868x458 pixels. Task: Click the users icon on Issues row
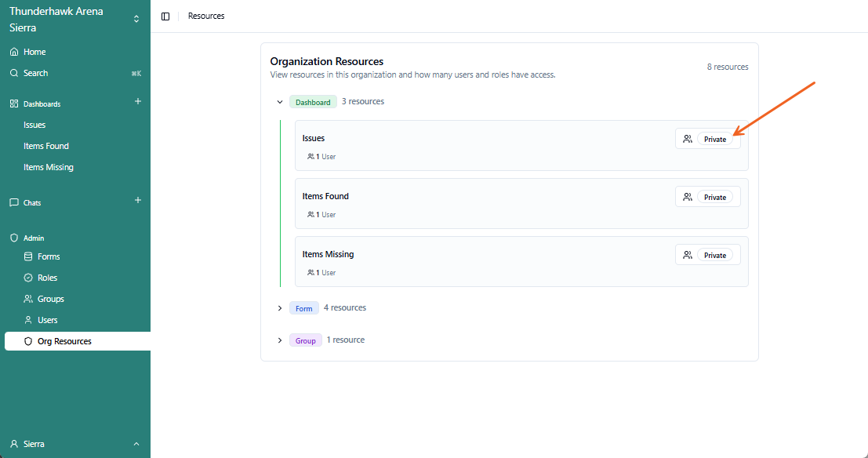point(688,139)
